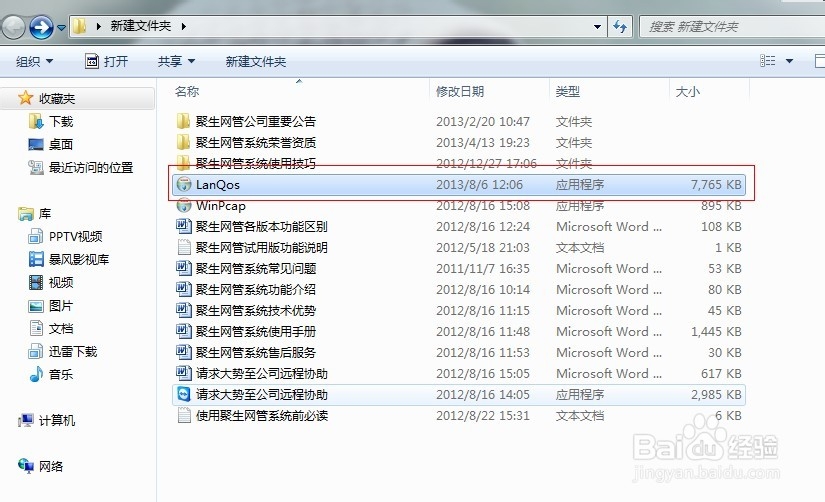The width and height of the screenshot is (825, 502).
Task: Toggle the preview pane button
Action: (x=819, y=61)
